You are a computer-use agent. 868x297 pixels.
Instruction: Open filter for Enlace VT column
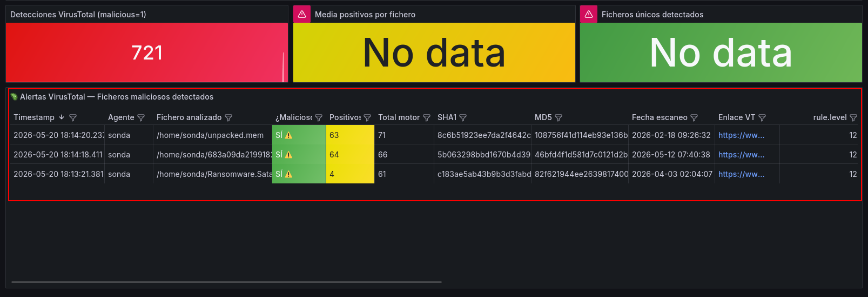pos(762,117)
